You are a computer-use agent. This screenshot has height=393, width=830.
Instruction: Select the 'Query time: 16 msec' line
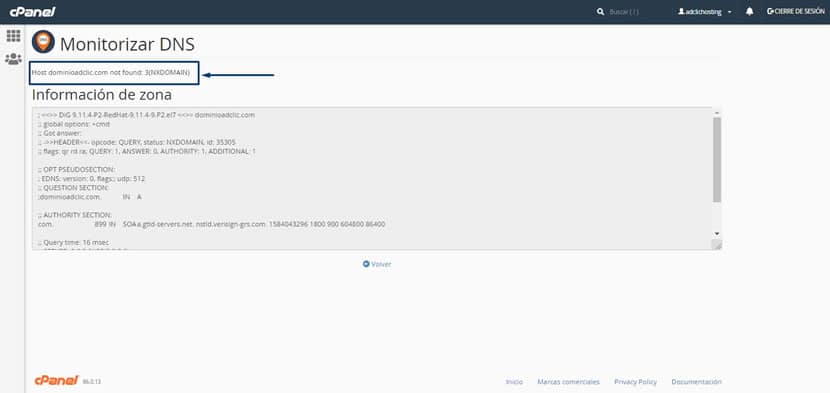(x=74, y=242)
